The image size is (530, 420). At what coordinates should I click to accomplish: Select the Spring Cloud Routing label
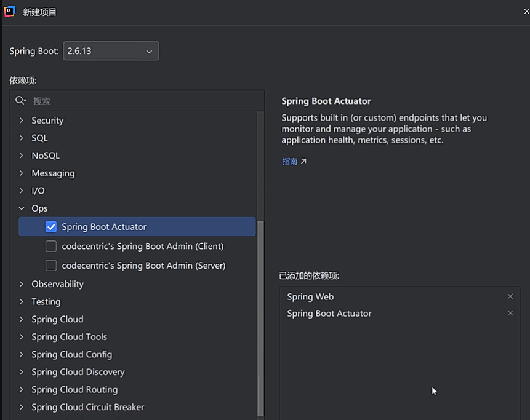point(74,390)
